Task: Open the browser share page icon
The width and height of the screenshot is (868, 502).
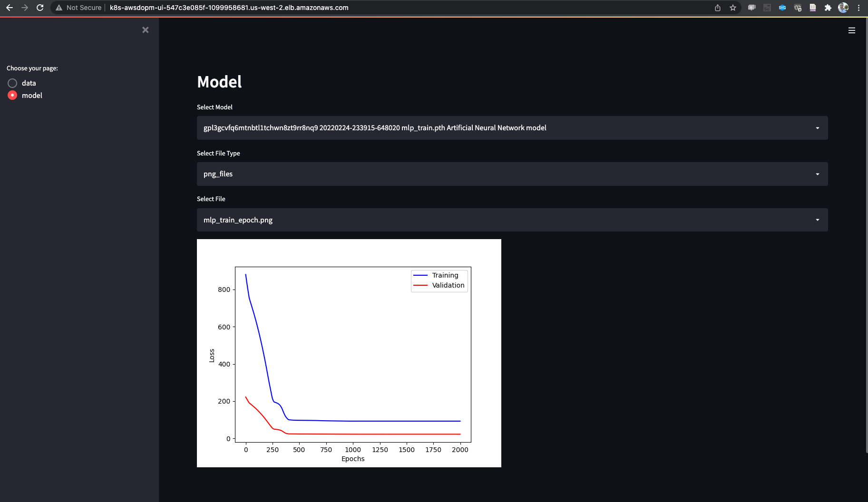Action: [x=718, y=8]
